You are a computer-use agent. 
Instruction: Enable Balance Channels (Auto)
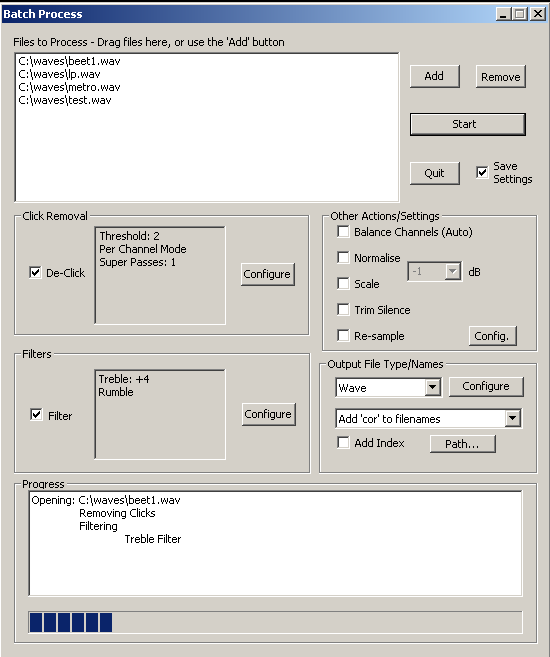(343, 231)
